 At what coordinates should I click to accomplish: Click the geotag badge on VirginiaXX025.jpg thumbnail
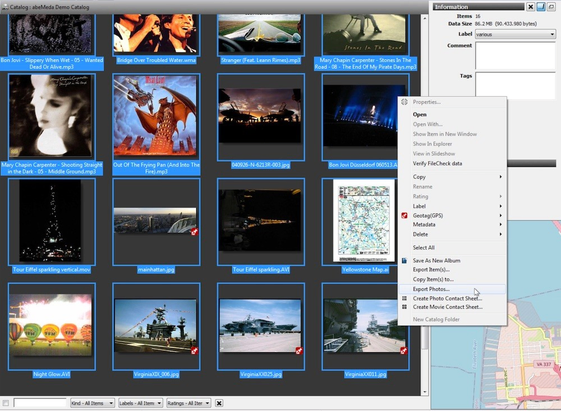point(299,351)
